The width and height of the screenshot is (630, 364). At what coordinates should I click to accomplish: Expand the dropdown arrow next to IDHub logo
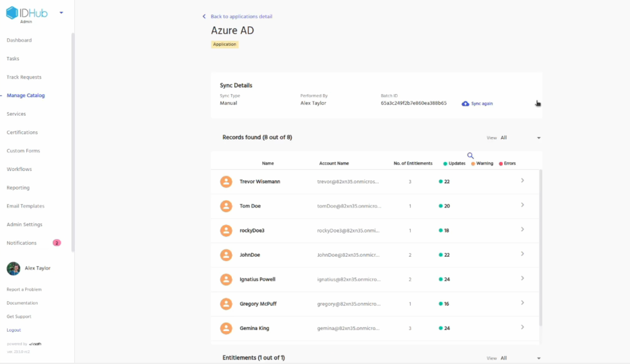click(61, 13)
